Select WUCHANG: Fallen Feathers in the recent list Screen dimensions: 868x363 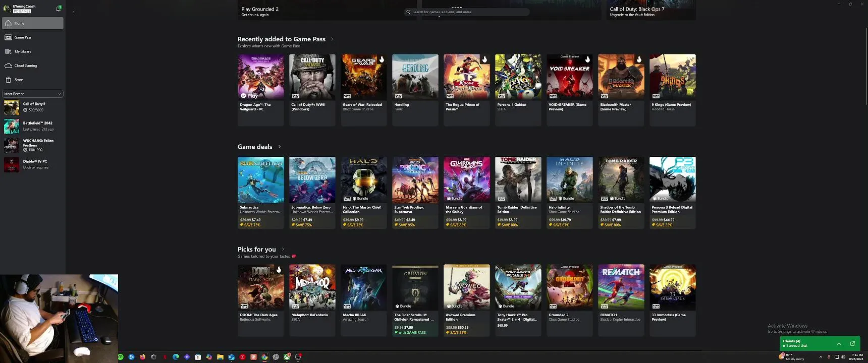[33, 145]
